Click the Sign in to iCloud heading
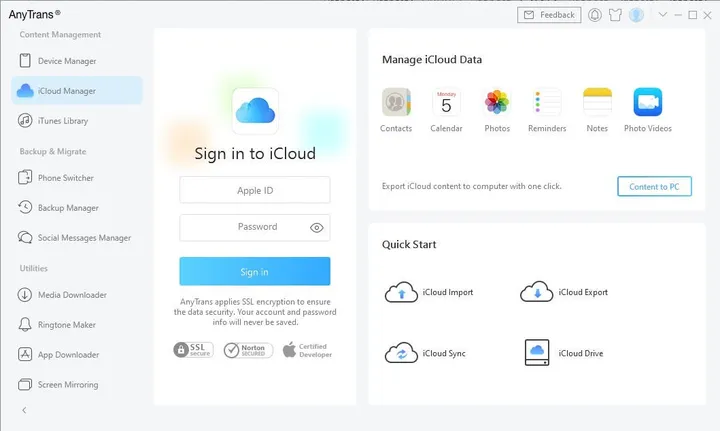This screenshot has height=431, width=720. 255,153
